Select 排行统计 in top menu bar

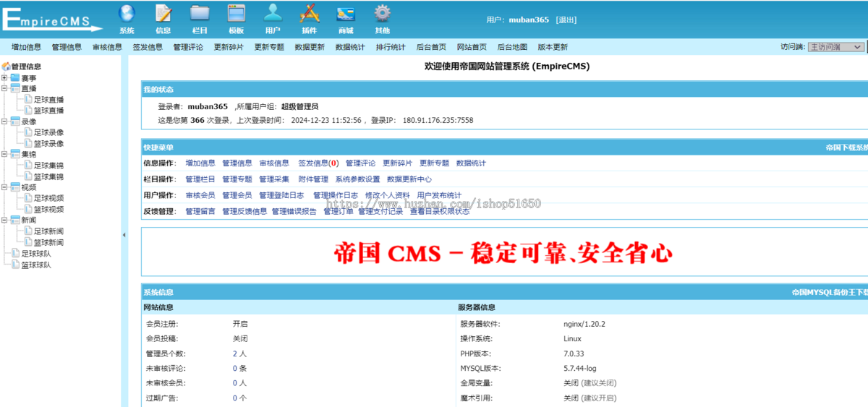point(391,47)
